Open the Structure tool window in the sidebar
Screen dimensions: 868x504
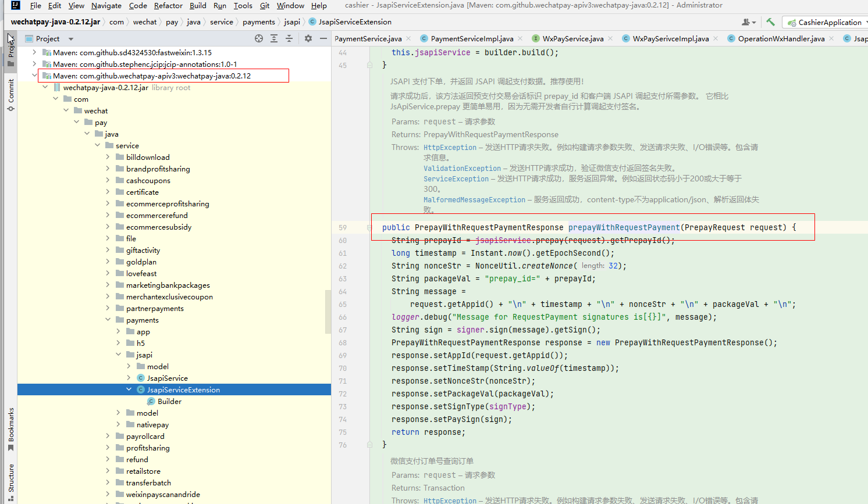pos(10,482)
